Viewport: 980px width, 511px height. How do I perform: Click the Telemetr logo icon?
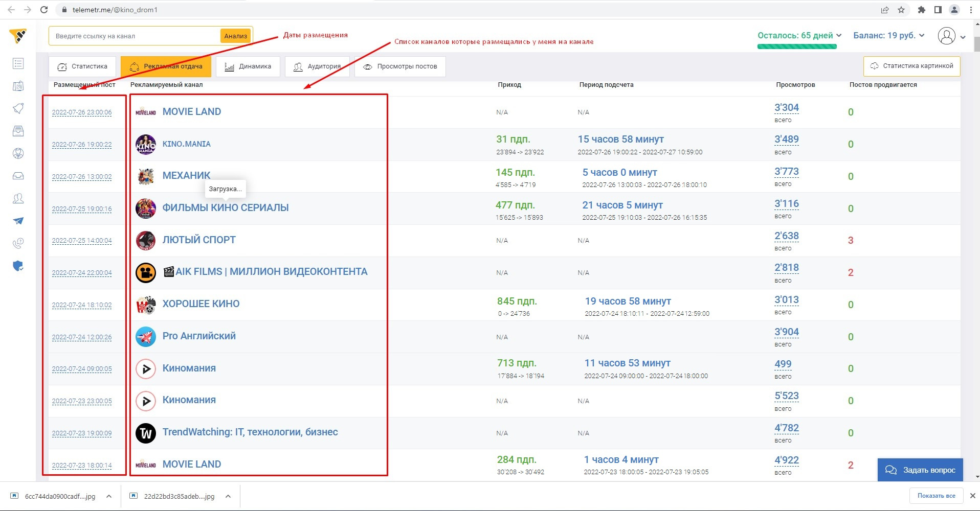[18, 36]
